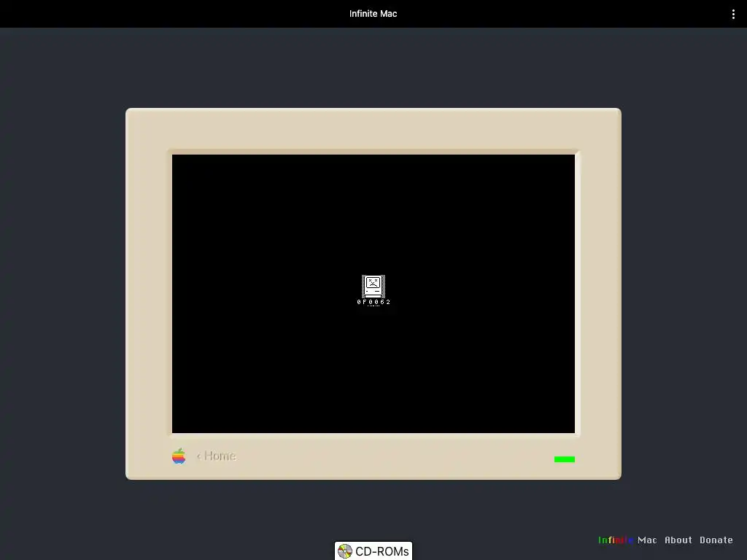Open the three-dot menu in the top bar
Image resolution: width=747 pixels, height=560 pixels.
pyautogui.click(x=733, y=15)
